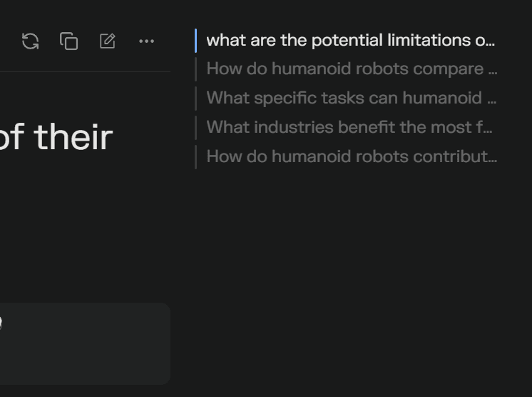Click the blue active marker beside first outline entry
This screenshot has width=532, height=397.
tap(196, 41)
